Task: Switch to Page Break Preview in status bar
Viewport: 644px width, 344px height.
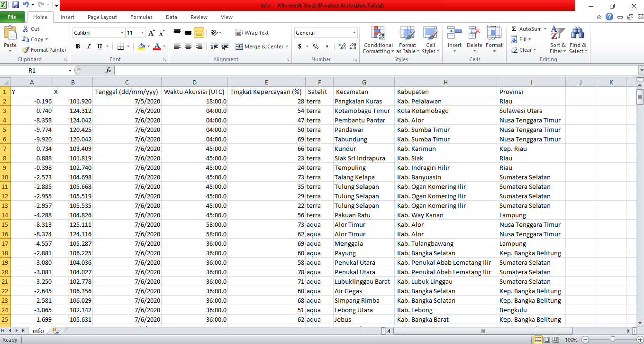Action: pos(556,340)
